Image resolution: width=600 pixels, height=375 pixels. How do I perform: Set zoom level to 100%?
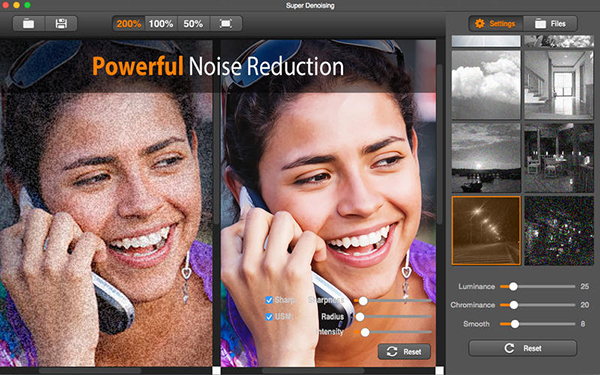click(161, 24)
